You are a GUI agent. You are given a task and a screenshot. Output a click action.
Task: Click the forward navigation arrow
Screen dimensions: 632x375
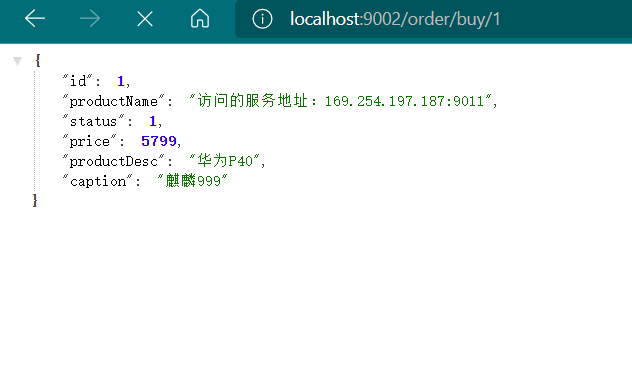pyautogui.click(x=89, y=19)
